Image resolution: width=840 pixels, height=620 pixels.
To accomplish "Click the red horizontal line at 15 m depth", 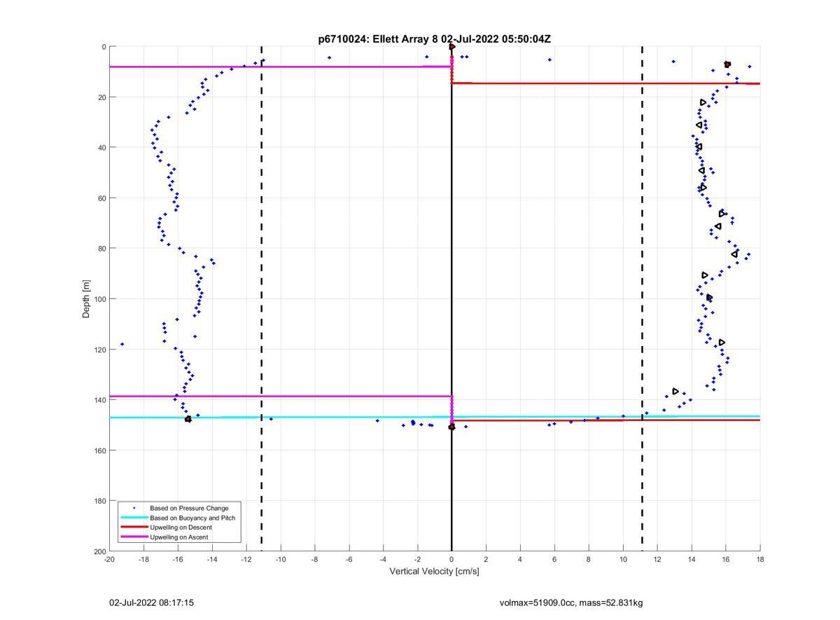I will (606, 83).
